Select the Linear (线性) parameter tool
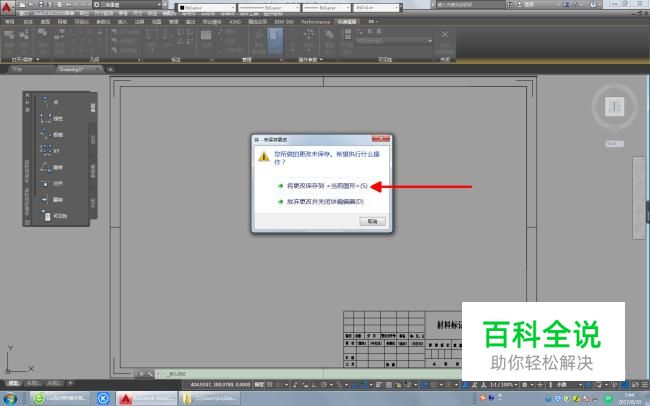The width and height of the screenshot is (650, 406). click(51, 118)
